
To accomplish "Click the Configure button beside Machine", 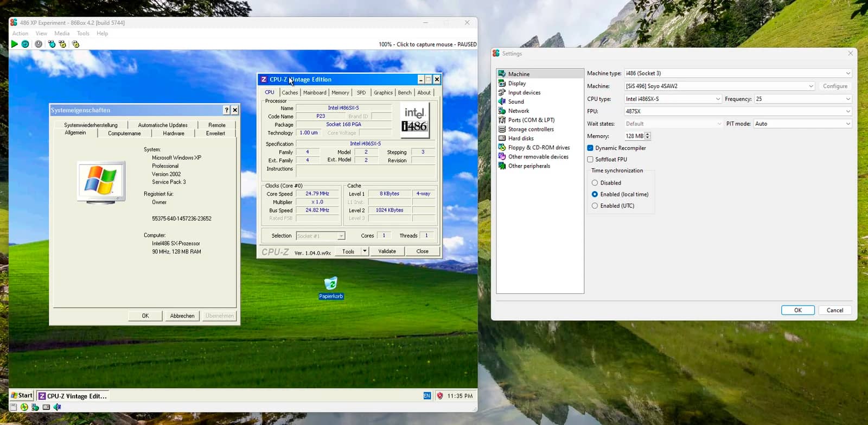I will (x=835, y=86).
